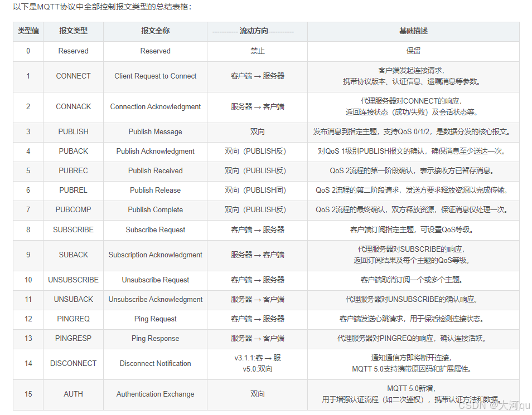Click 'Publish Complete' text
Image resolution: width=532 pixels, height=415 pixels.
coord(156,209)
